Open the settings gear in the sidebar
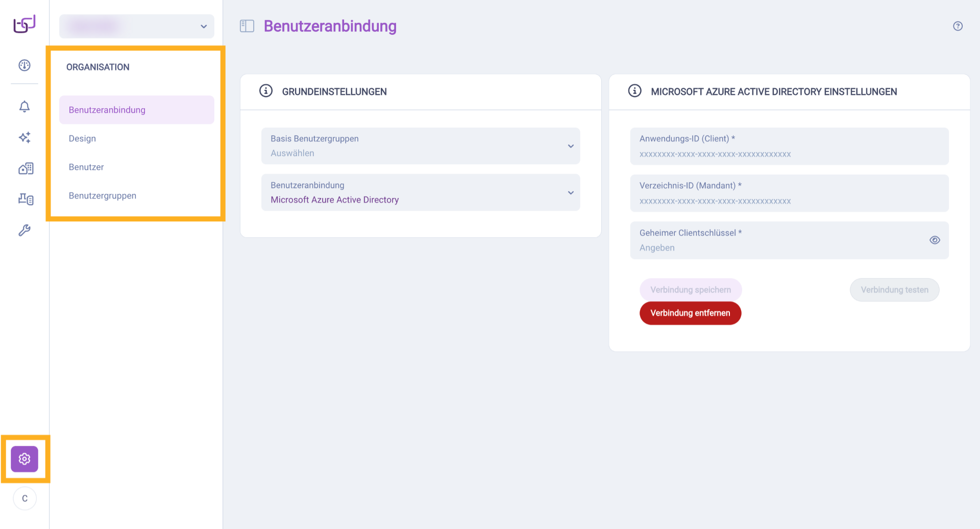Image resolution: width=980 pixels, height=529 pixels. (24, 459)
